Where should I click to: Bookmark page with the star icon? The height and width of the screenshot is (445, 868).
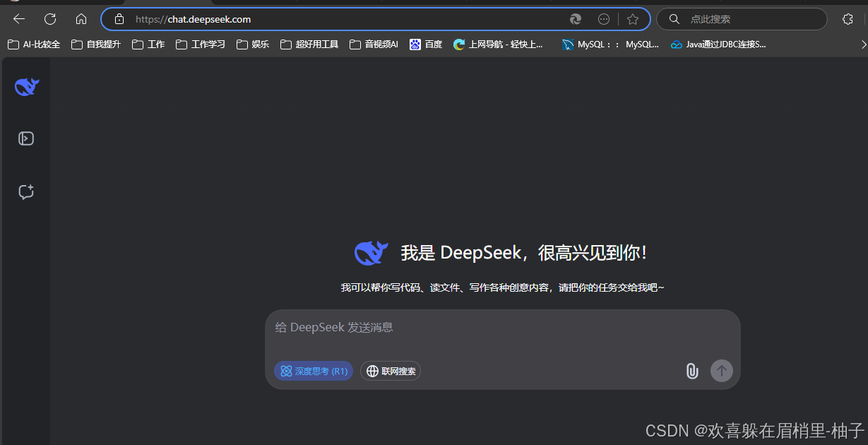tap(633, 19)
